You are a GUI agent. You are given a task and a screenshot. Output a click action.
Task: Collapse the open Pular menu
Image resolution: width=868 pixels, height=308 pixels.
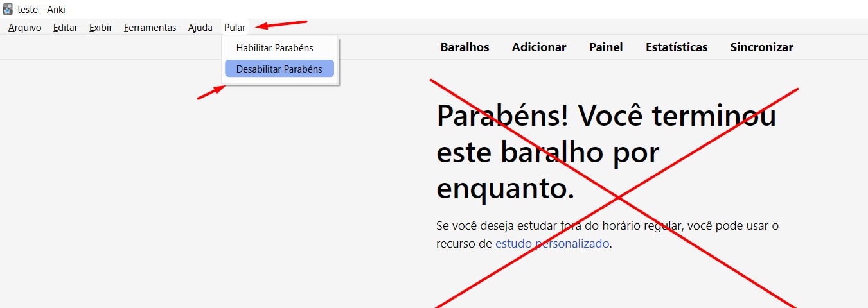235,28
